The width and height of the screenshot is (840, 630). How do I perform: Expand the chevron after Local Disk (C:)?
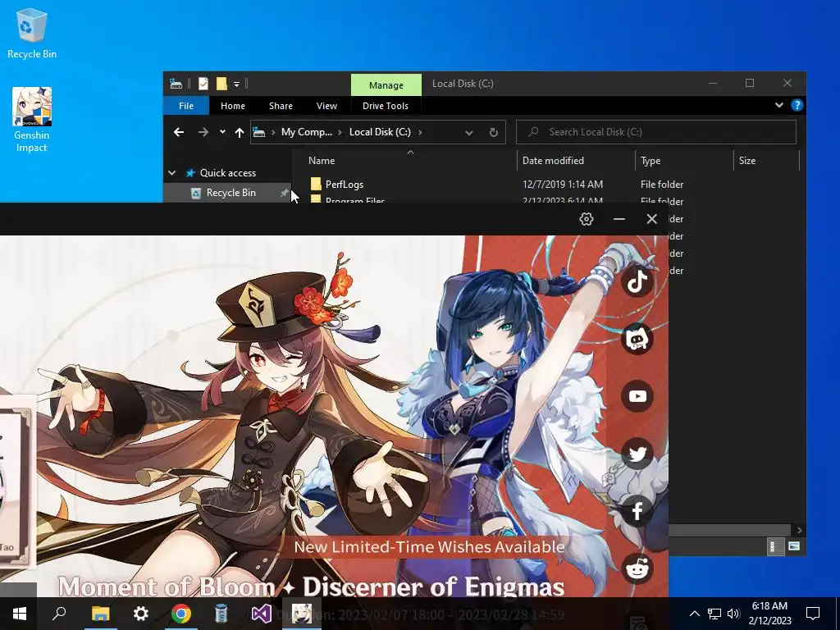point(420,132)
